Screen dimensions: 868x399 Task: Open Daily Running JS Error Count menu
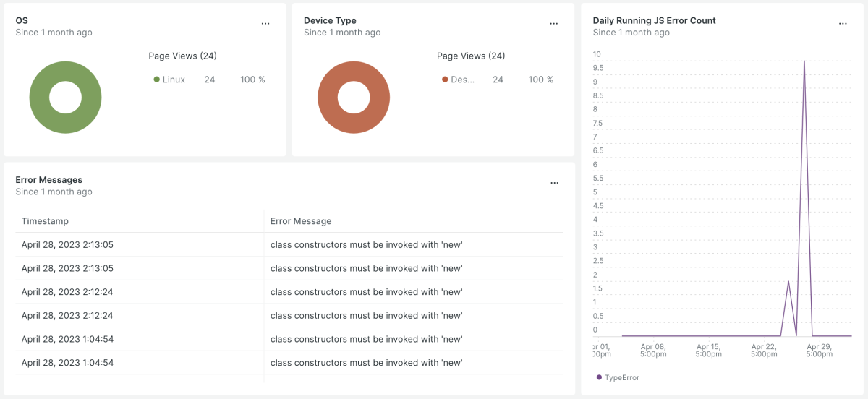[x=843, y=23]
